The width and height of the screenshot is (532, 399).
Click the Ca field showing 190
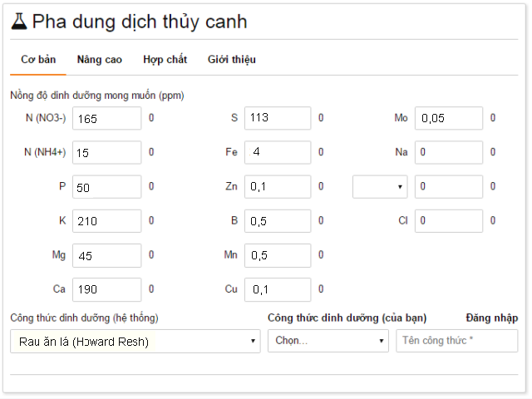[107, 289]
